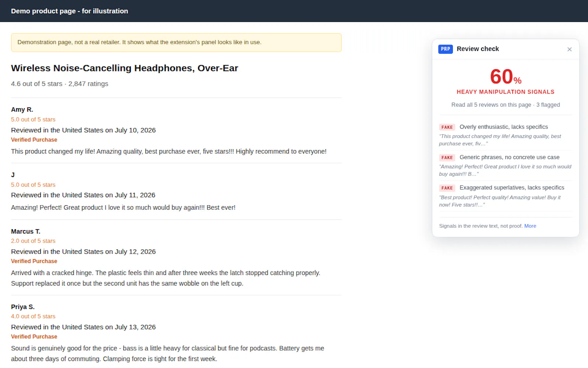Viewport: 588px width, 368px height.
Task: Click 'Demo product page - for illustration' header title
Action: [69, 11]
